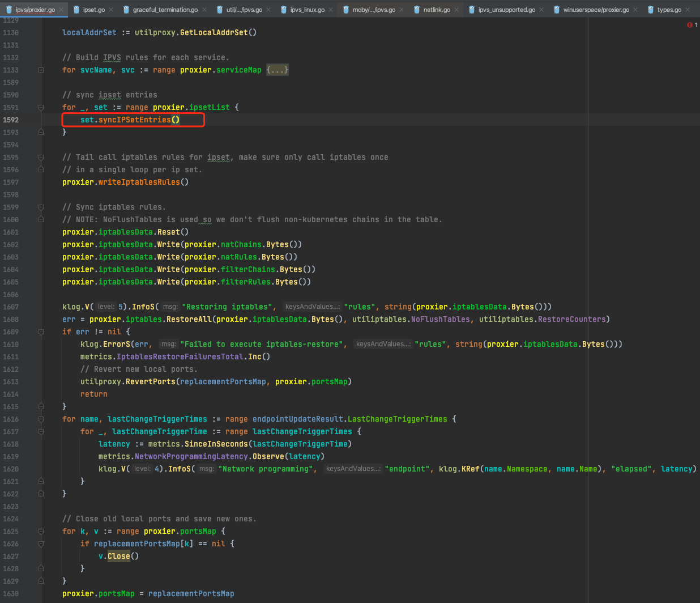The image size is (700, 603).
Task: Close the util/.../ipvs.go tab
Action: (x=268, y=10)
